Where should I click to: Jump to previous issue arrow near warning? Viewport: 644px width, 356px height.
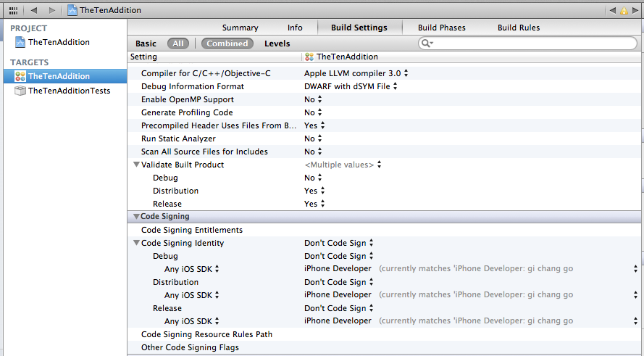coord(612,11)
